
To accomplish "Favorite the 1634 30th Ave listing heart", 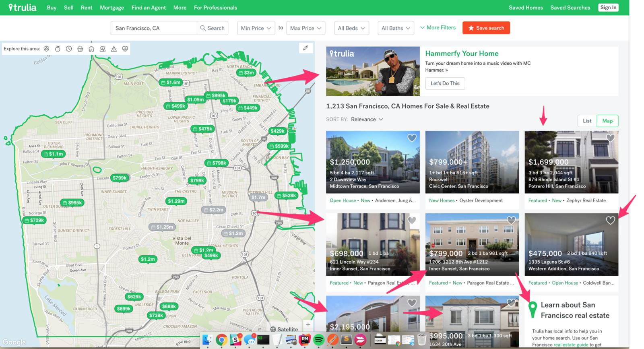I will [511, 303].
